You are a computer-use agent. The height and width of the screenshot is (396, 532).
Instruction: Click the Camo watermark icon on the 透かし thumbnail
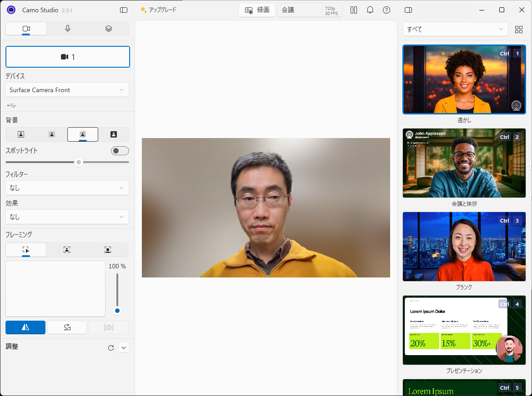(516, 106)
